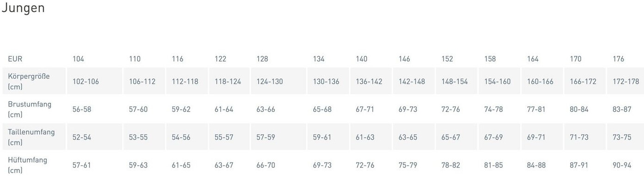Click the Taillenumfang (cm) row label
This screenshot has height=176, width=644.
pyautogui.click(x=31, y=137)
